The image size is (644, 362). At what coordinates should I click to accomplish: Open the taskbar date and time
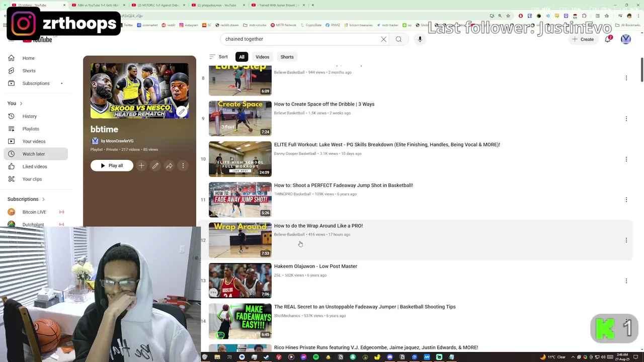pyautogui.click(x=621, y=357)
